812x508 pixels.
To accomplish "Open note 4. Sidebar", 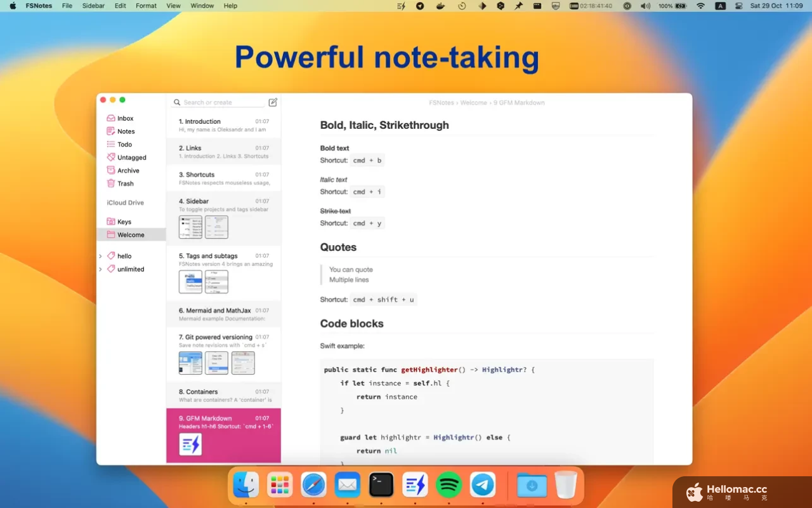I will [x=223, y=219].
